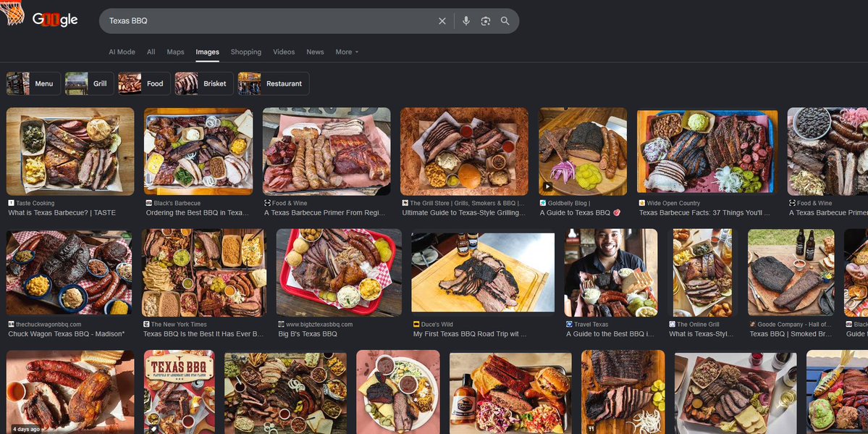Screen dimensions: 868x434
Task: Open the Big B's red tray thumbnail
Action: (x=339, y=272)
